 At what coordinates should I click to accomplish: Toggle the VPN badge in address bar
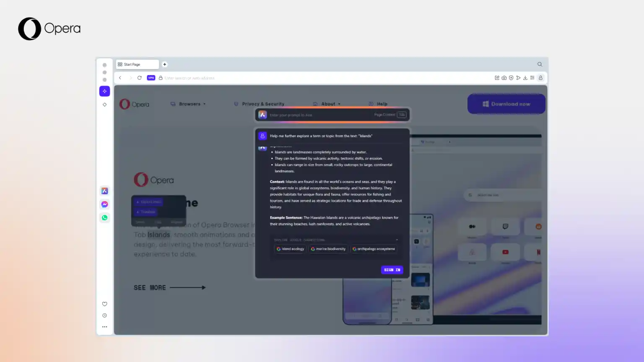151,78
